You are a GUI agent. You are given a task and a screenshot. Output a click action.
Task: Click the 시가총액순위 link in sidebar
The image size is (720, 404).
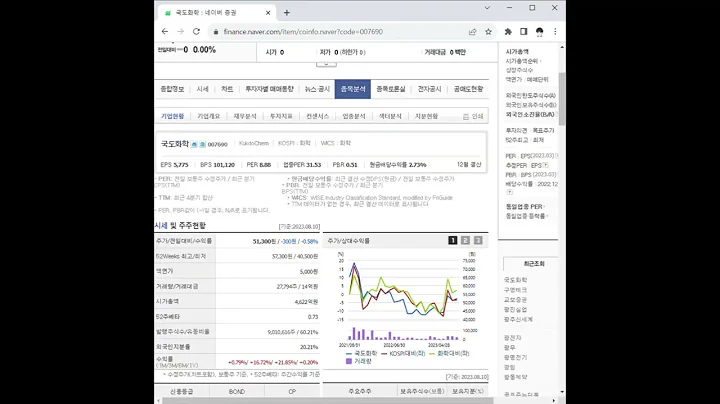point(521,61)
